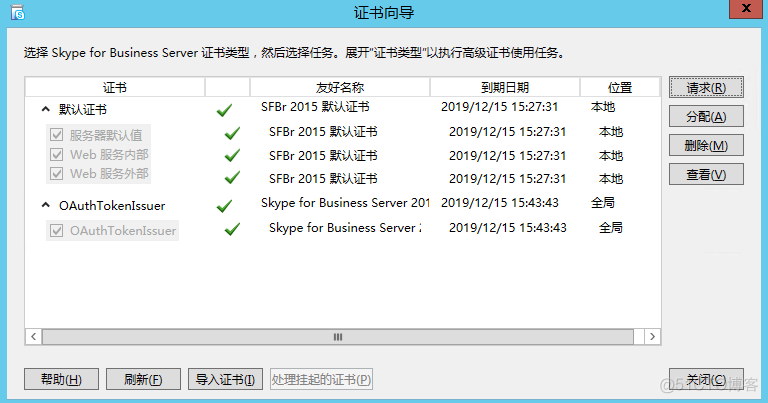Click expiry date in OAuthTokenIssuer child row

coord(507,228)
